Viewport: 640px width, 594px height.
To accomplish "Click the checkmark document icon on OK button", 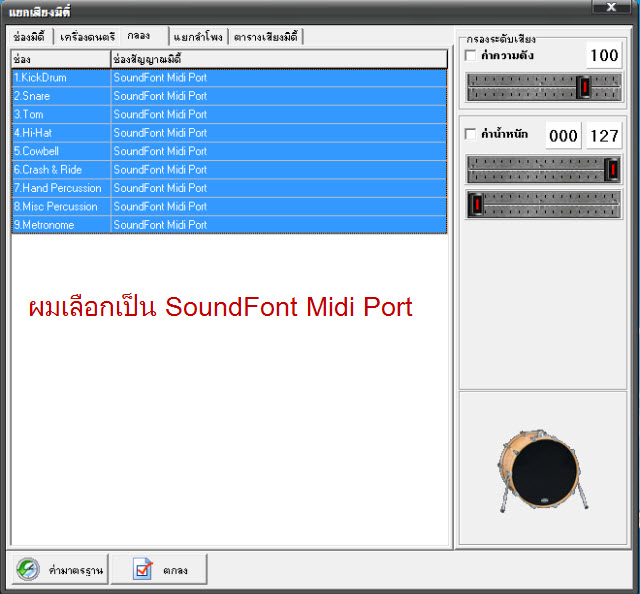I will tap(142, 569).
